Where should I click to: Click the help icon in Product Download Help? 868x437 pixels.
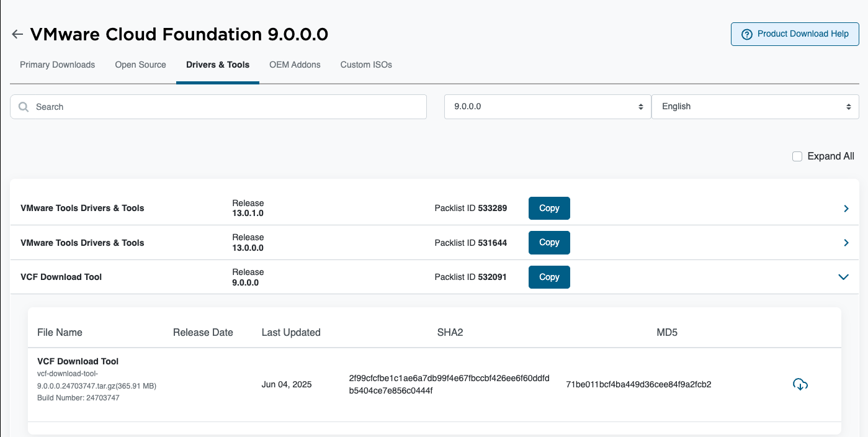click(747, 34)
